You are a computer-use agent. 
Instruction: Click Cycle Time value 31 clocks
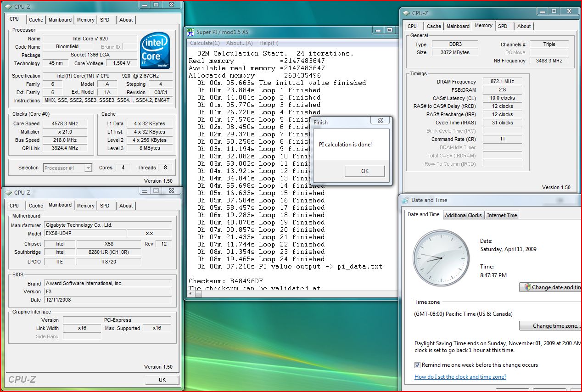pos(502,123)
